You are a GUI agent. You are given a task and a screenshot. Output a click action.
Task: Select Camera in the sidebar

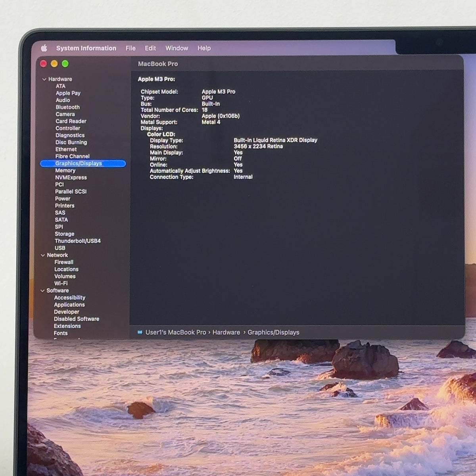[65, 114]
